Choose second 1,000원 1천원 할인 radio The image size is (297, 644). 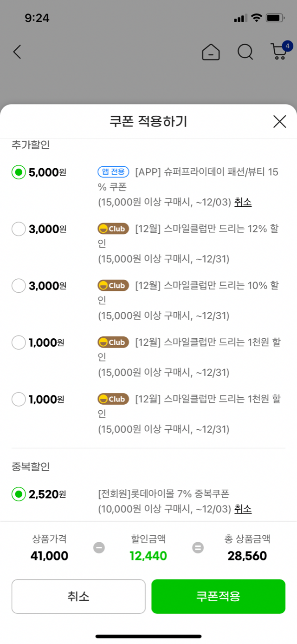19,399
